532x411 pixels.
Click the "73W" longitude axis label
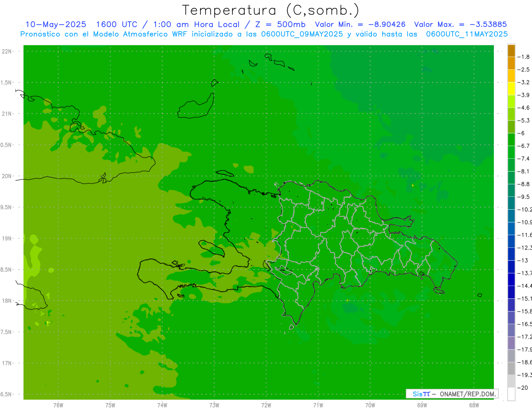point(214,405)
